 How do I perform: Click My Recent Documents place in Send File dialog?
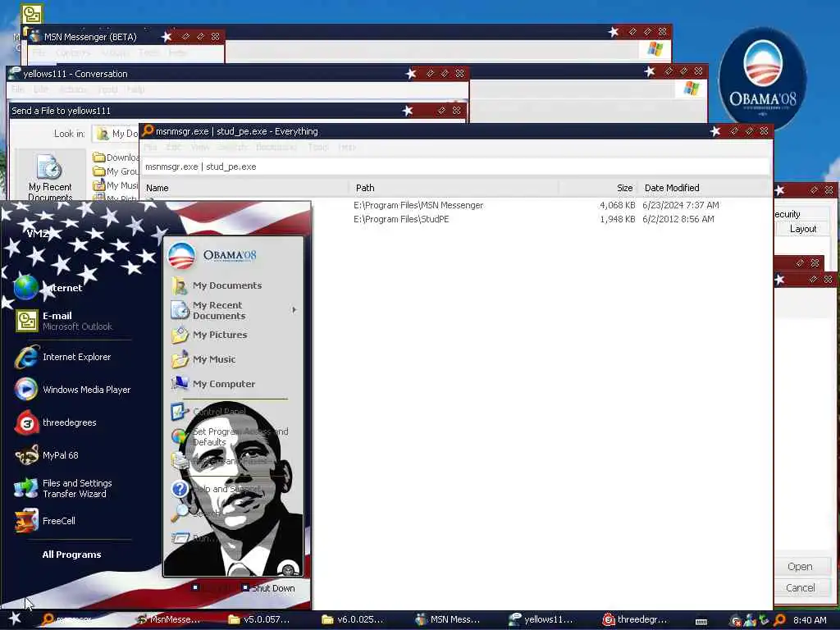click(50, 177)
